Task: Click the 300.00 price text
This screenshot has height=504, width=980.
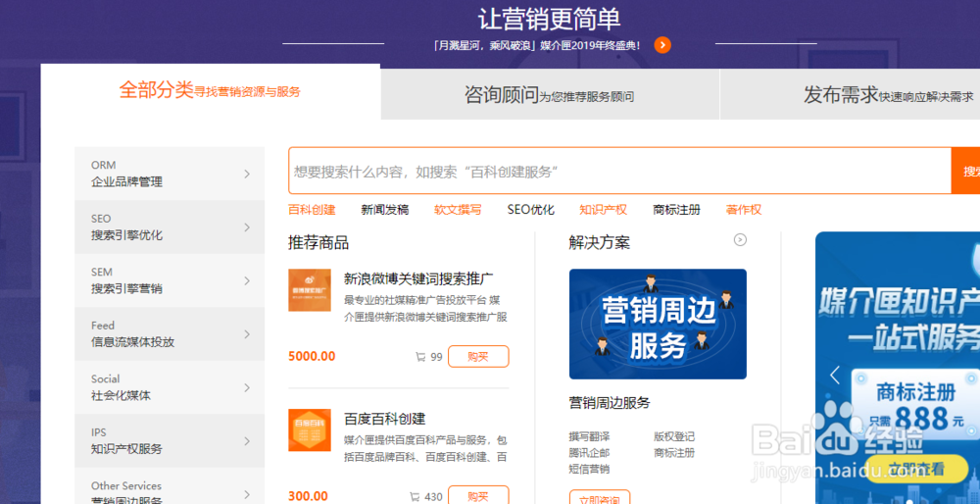Action: pos(308,496)
